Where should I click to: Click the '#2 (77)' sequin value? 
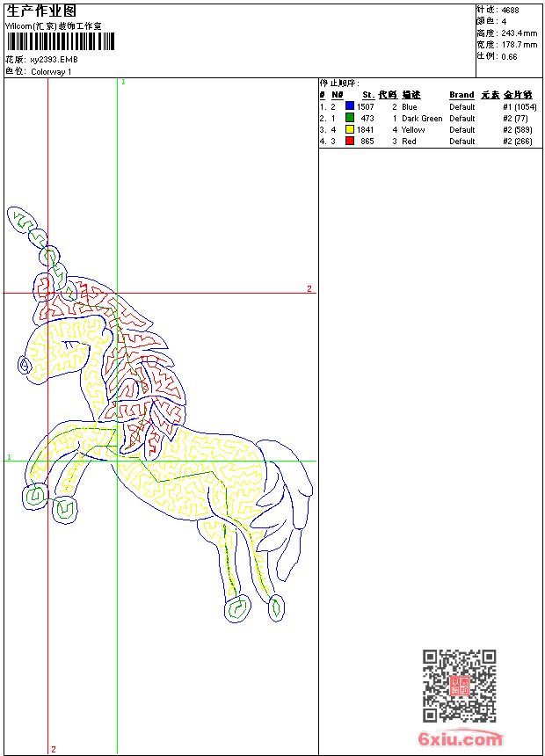[x=515, y=119]
